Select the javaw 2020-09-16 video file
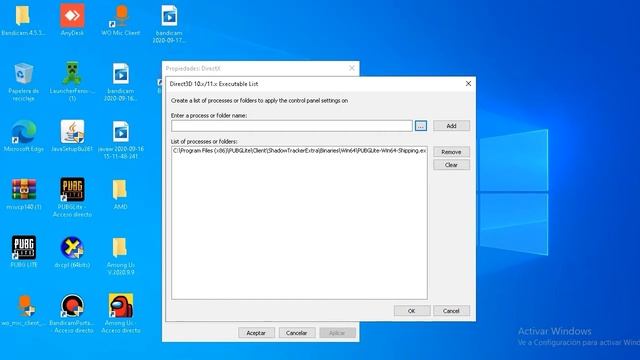This screenshot has height=360, width=640. tap(121, 132)
